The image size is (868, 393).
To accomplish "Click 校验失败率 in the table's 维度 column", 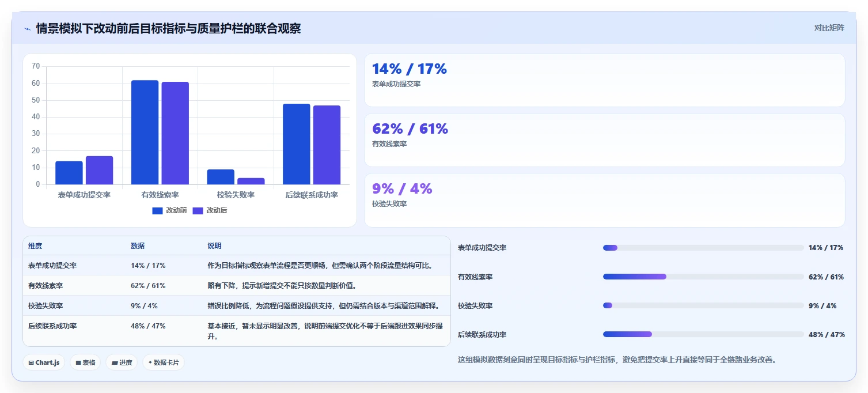I will pyautogui.click(x=46, y=306).
